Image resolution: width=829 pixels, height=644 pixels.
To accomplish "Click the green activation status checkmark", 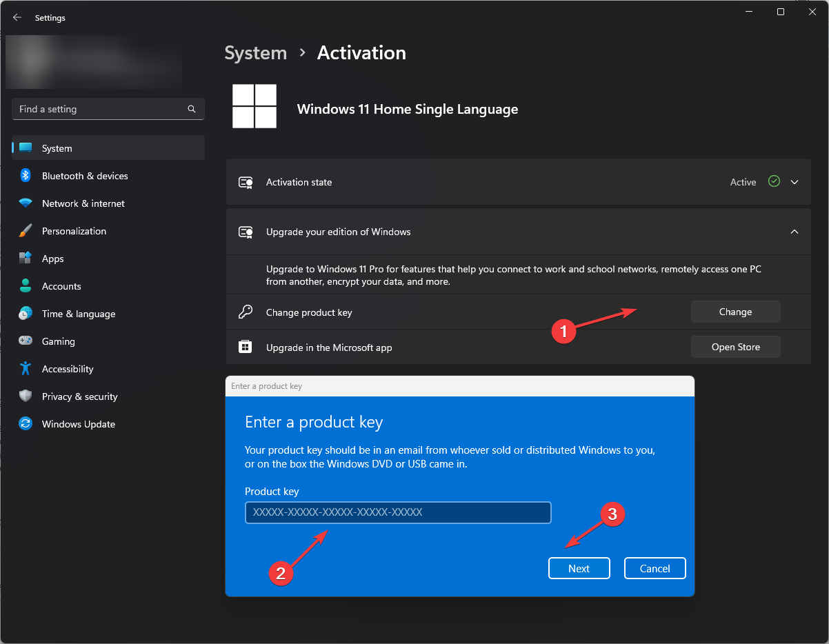I will pos(773,182).
